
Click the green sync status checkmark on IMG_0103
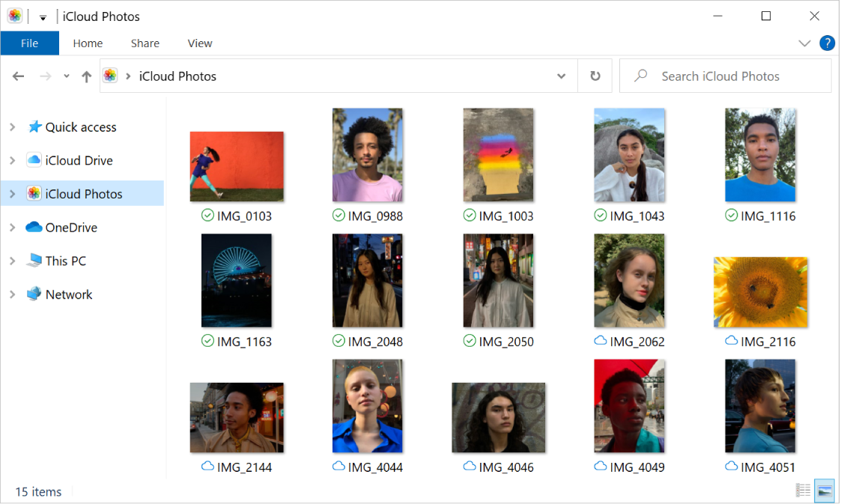(x=207, y=215)
